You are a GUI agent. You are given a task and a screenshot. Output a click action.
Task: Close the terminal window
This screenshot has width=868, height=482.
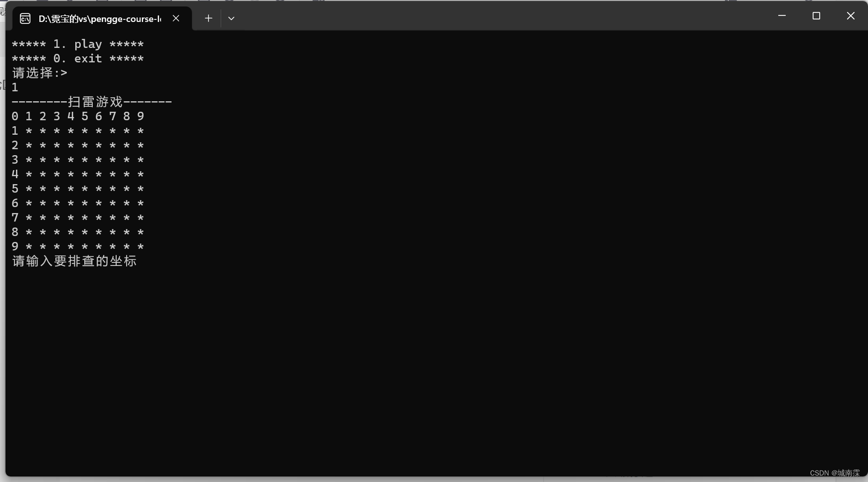[x=851, y=16]
